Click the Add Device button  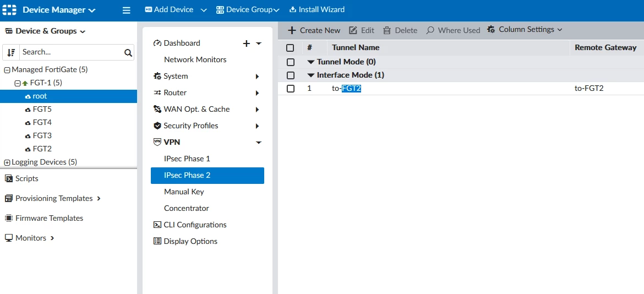[169, 9]
